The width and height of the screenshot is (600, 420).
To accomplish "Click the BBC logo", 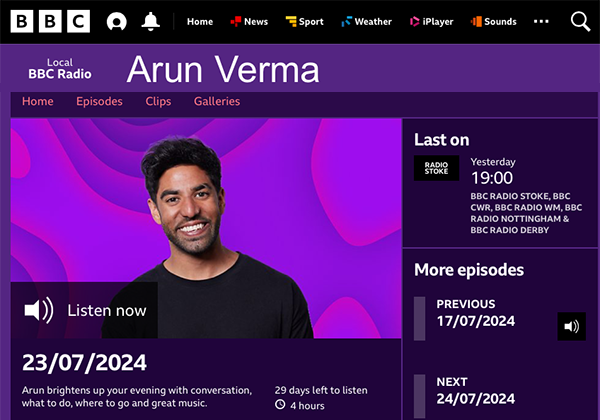I will point(50,21).
